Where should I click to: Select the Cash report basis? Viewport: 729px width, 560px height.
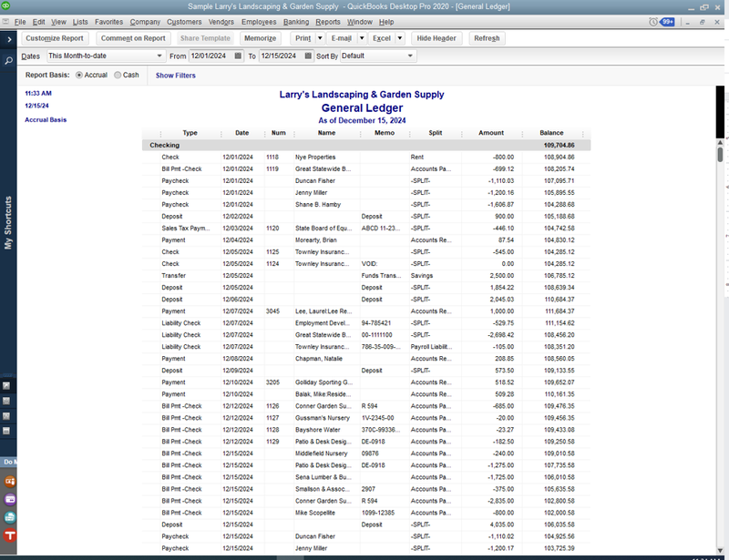(118, 75)
